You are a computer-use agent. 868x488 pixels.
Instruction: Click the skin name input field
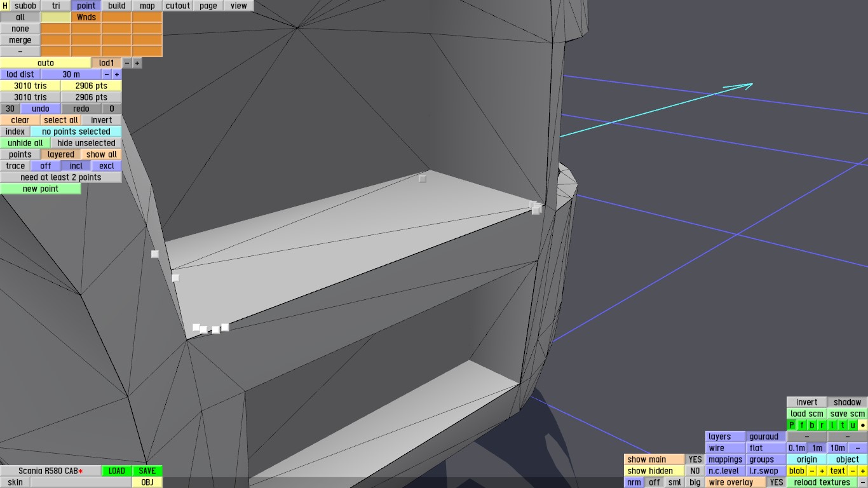coord(81,482)
